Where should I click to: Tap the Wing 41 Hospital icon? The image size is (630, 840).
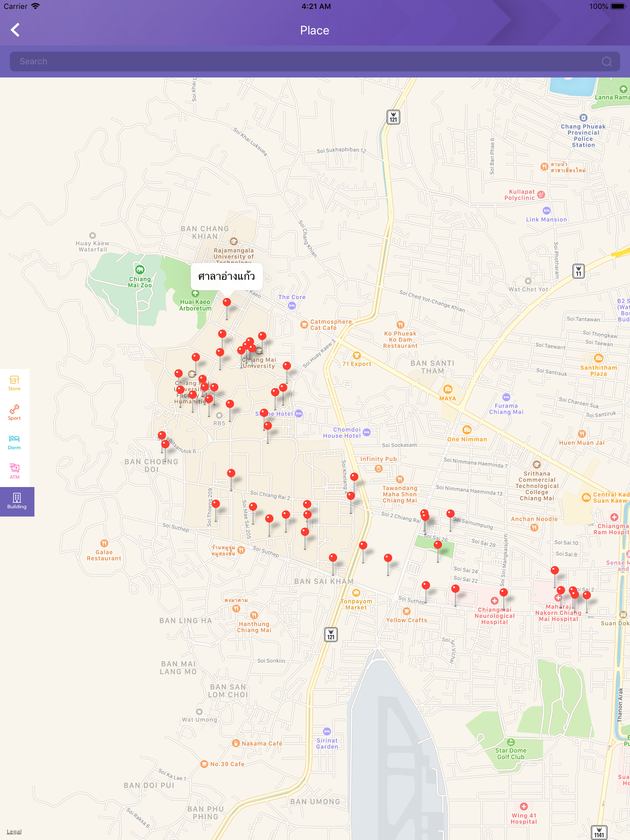point(524,806)
